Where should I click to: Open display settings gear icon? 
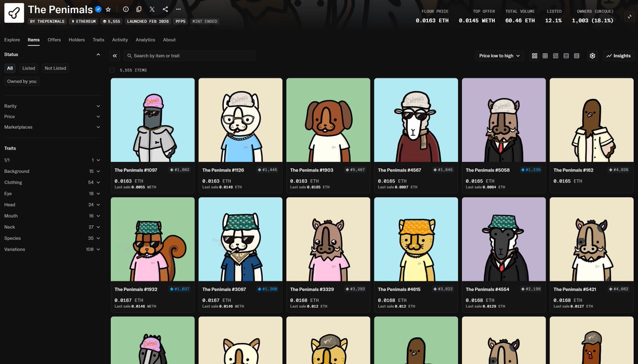point(592,56)
